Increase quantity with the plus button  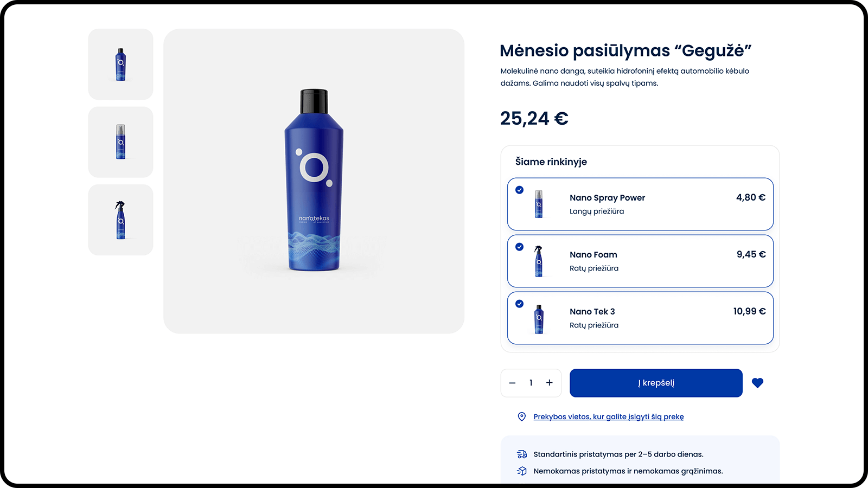(x=550, y=383)
